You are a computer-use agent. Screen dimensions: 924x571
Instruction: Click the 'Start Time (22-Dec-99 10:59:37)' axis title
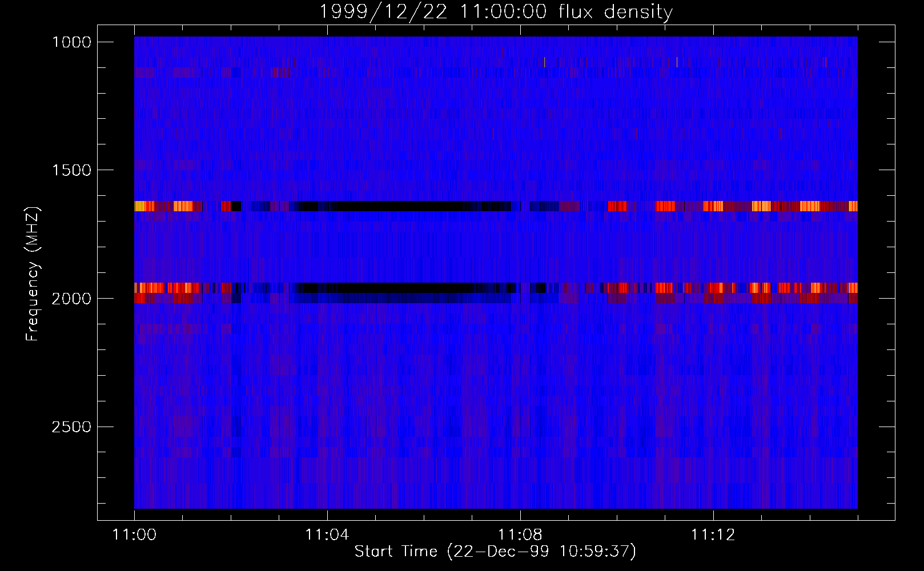point(495,552)
